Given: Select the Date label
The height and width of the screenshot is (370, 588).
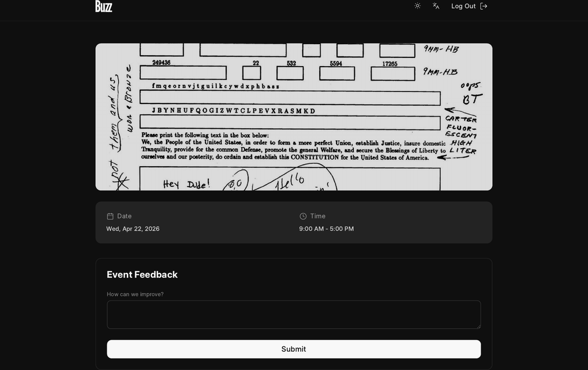Looking at the screenshot, I should pos(124,216).
